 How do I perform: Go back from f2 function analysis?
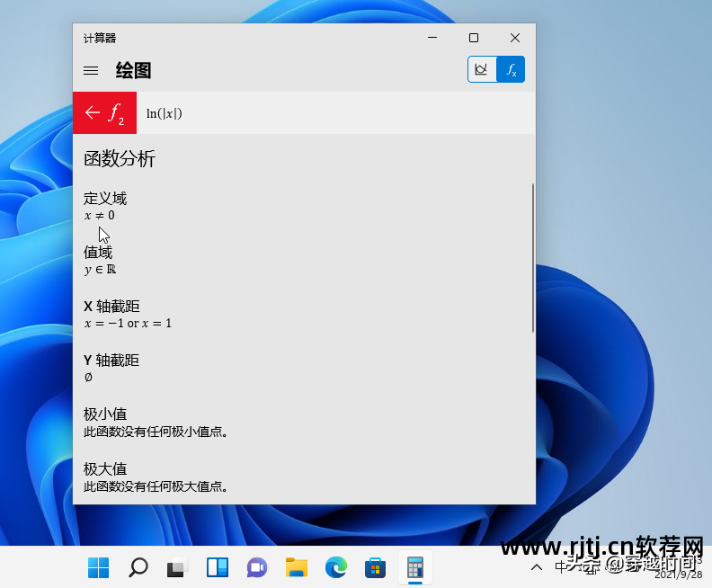tap(104, 112)
